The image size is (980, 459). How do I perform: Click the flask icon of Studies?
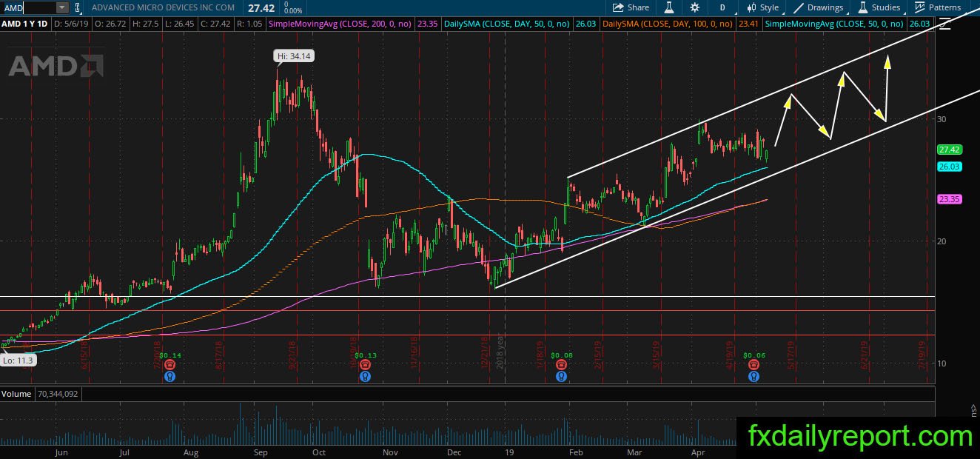[863, 7]
